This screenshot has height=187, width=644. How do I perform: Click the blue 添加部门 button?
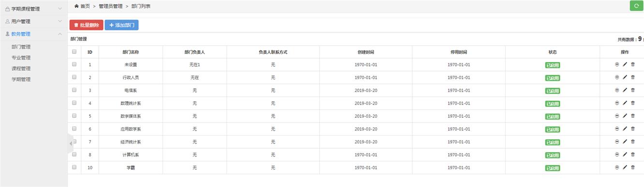(x=122, y=25)
